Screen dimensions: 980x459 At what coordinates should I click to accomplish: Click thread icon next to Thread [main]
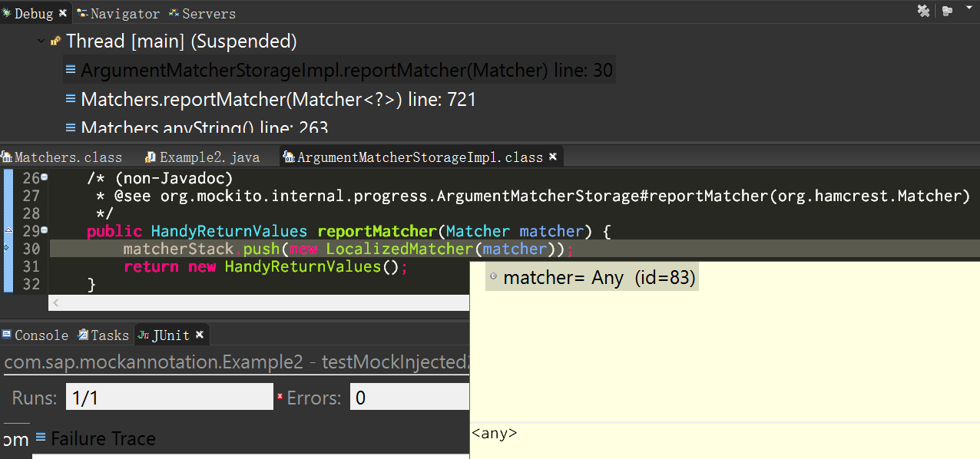(x=56, y=41)
